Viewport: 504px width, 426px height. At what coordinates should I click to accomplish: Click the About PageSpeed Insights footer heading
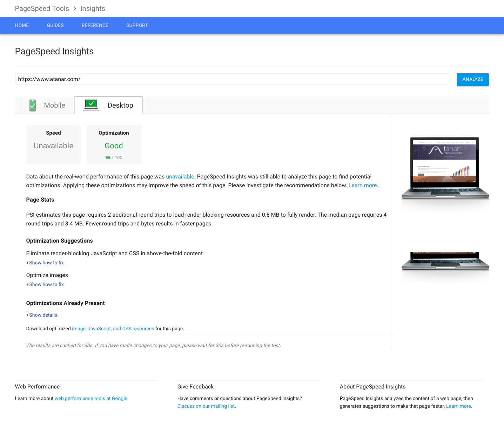pyautogui.click(x=372, y=386)
